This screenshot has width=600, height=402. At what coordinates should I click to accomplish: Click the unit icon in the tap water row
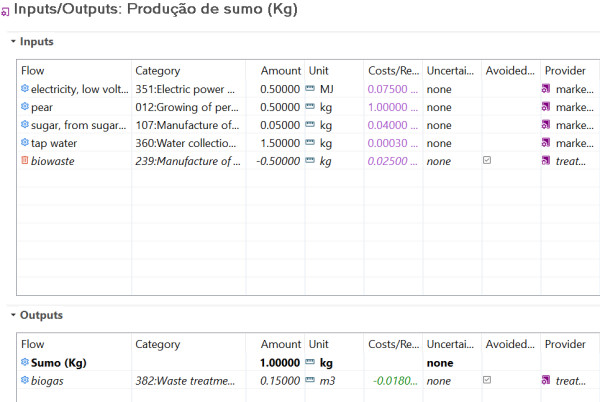[x=310, y=143]
